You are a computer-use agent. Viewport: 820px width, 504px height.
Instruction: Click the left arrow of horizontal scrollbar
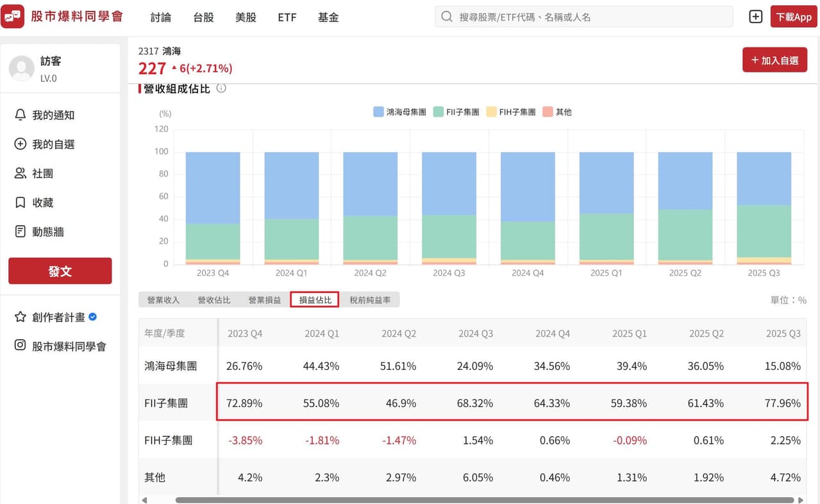(x=144, y=500)
